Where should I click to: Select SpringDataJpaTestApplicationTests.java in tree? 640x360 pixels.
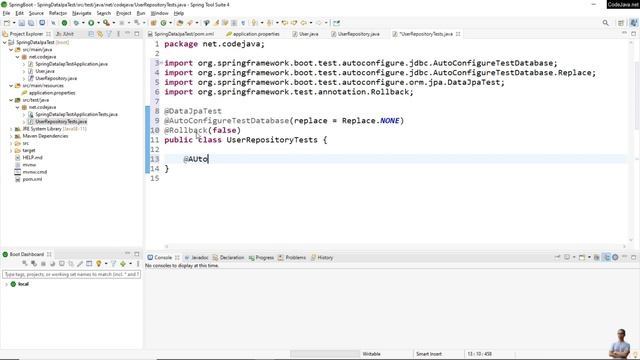(76, 114)
